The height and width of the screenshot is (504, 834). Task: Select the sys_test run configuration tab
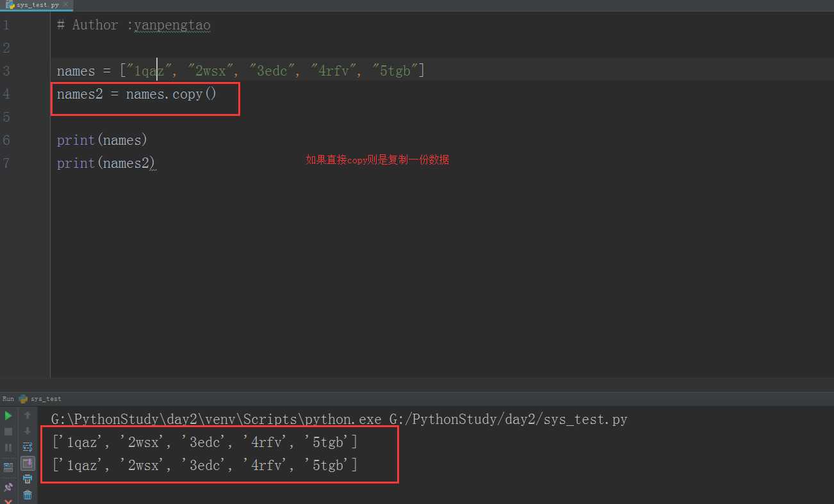coord(40,398)
